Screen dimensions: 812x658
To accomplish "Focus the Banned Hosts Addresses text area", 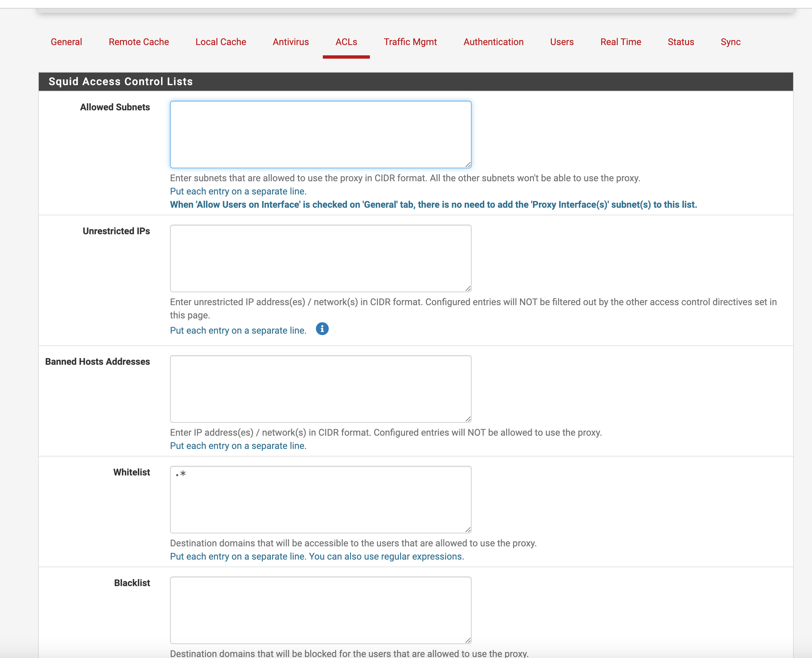I will (x=321, y=389).
